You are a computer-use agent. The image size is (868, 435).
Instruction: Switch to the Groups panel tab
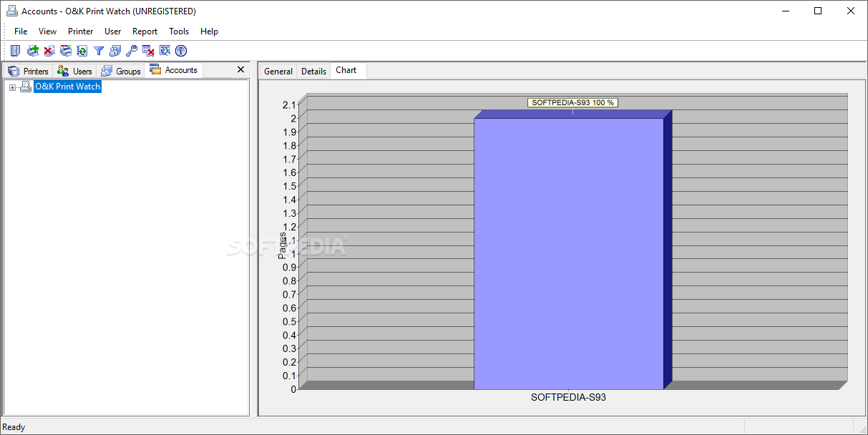(120, 71)
